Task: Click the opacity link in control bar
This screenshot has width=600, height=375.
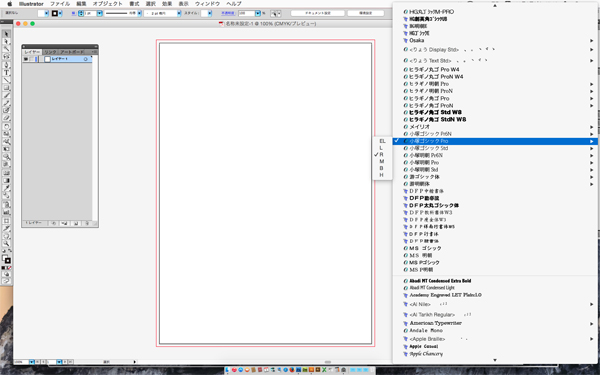Action: pos(228,13)
